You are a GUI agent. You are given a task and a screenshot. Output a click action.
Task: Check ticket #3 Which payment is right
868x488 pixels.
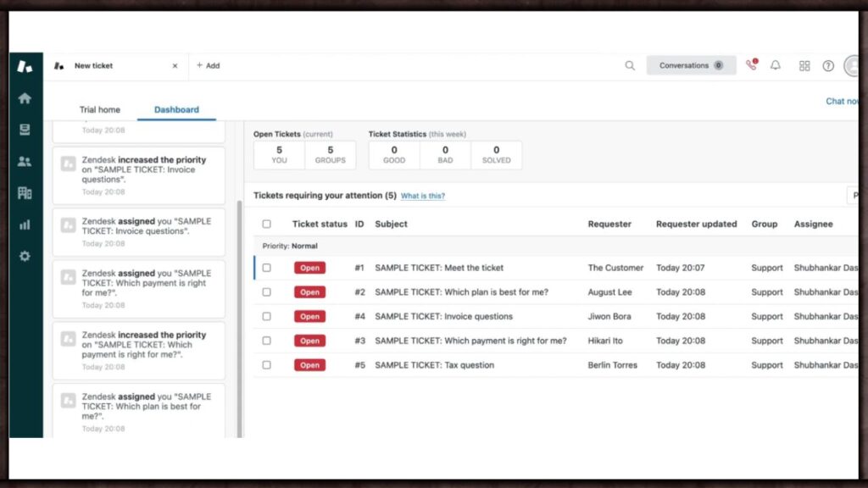click(x=267, y=341)
